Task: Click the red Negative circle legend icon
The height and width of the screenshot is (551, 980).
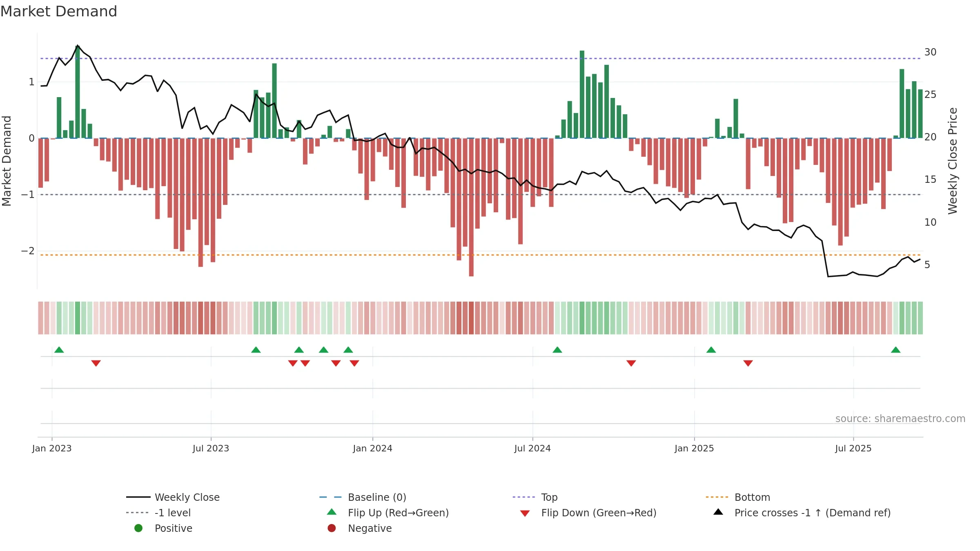Action: (332, 528)
